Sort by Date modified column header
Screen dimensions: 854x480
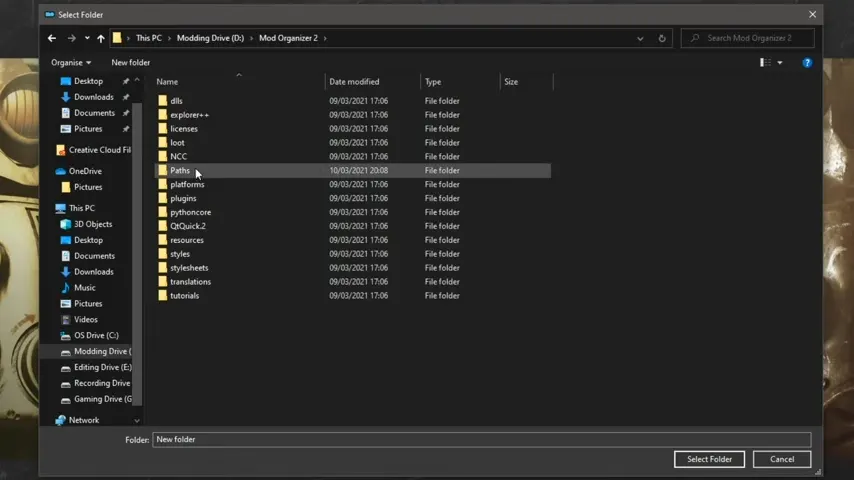point(354,82)
